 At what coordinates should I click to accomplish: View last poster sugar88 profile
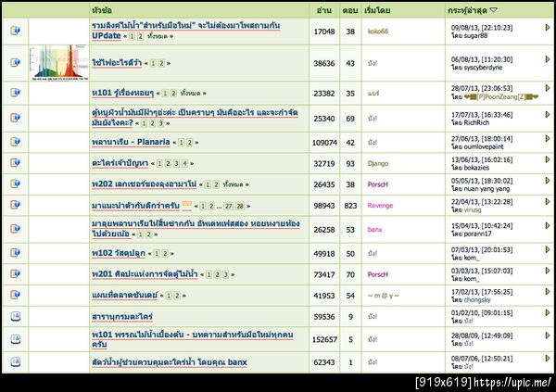pyautogui.click(x=475, y=35)
